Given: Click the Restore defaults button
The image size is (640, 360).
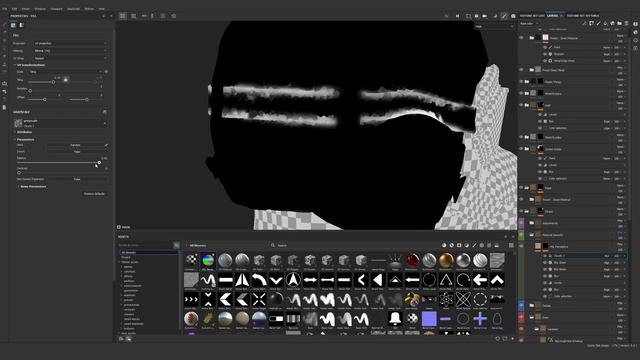Looking at the screenshot, I should coord(94,194).
